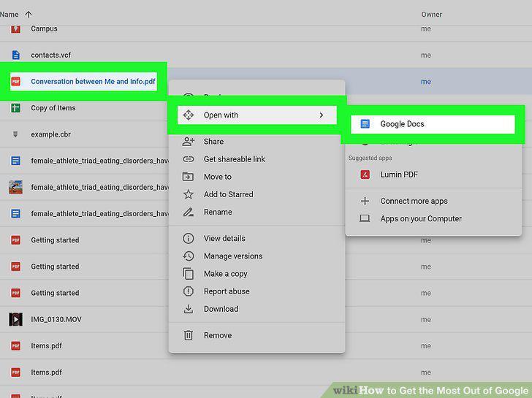The height and width of the screenshot is (398, 532).
Task: Click the green Sheets icon of Copy of Items
Action: [x=15, y=108]
